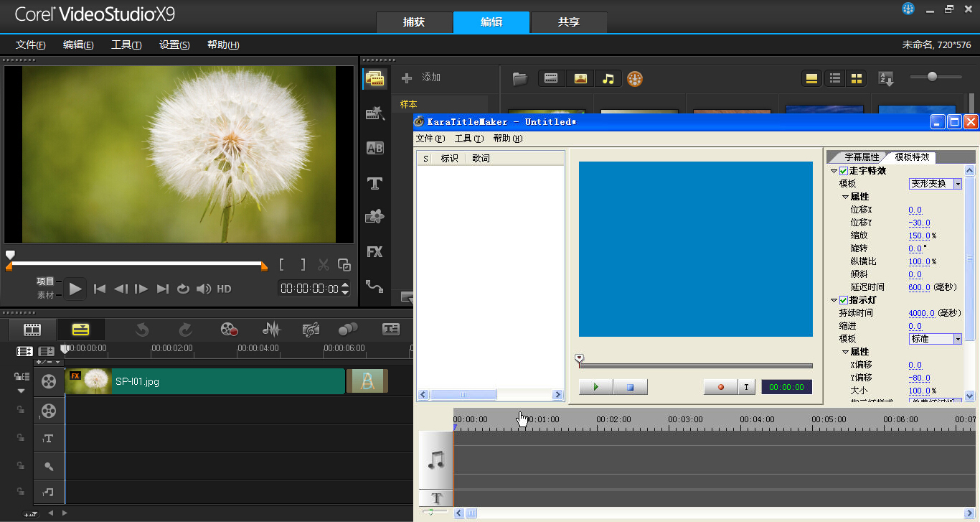The height and width of the screenshot is (522, 980).
Task: Toggle show audio files filter button
Action: pyautogui.click(x=608, y=78)
